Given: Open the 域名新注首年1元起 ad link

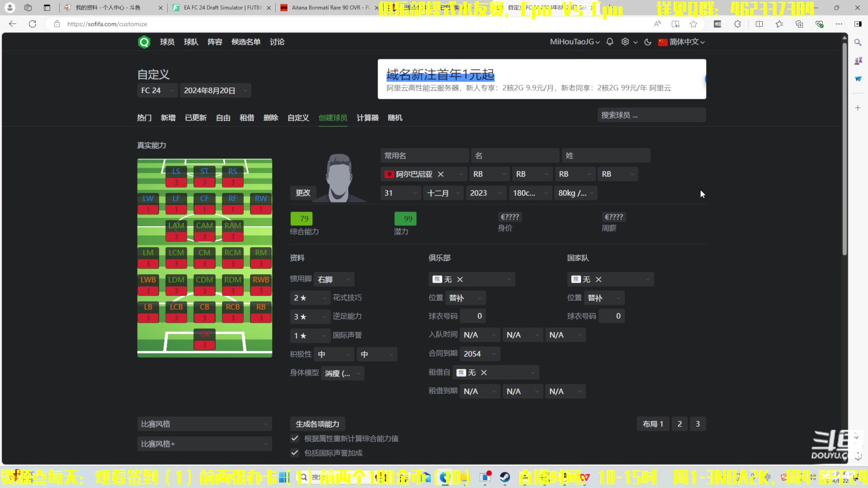Looking at the screenshot, I should click(440, 75).
